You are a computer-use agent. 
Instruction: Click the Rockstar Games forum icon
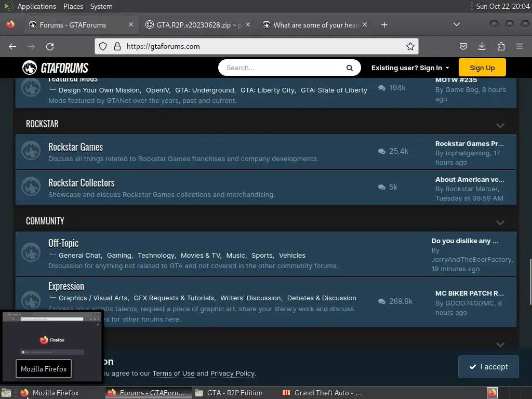(x=31, y=150)
